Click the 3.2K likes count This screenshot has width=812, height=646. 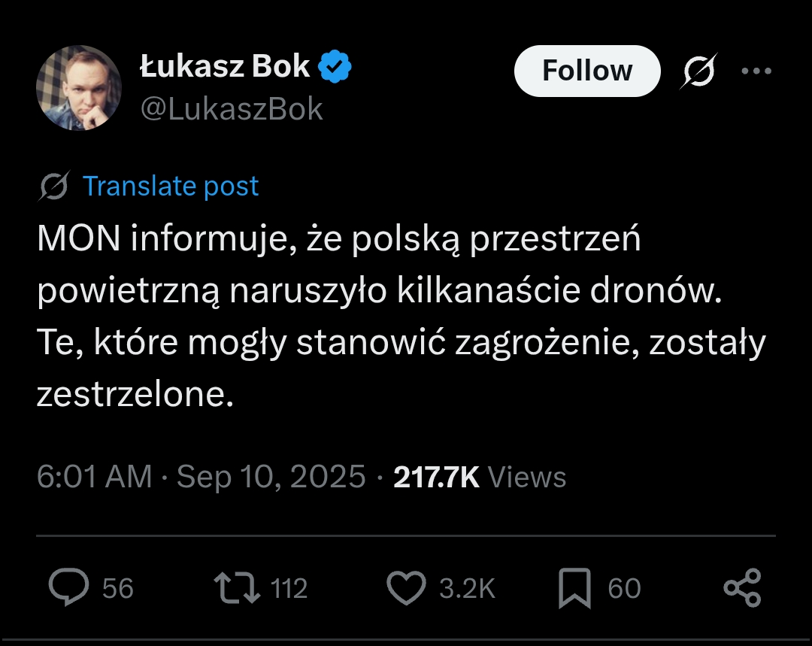tap(467, 589)
